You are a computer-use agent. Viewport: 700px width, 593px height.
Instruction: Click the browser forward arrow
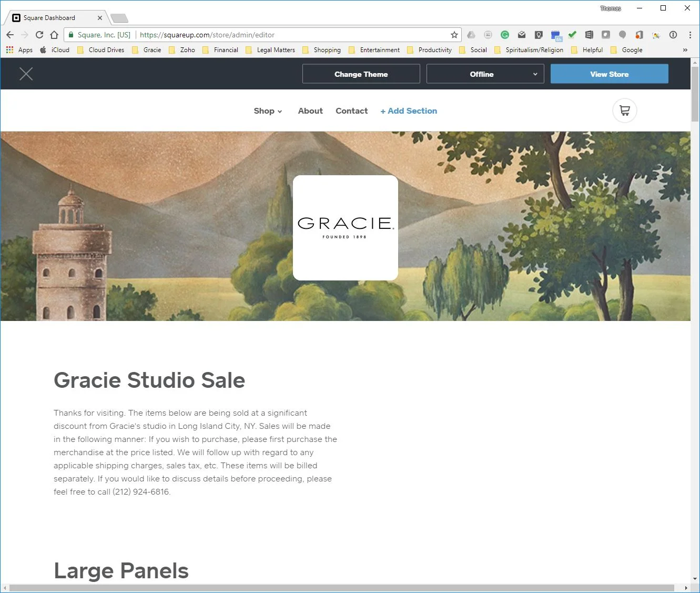pos(25,35)
